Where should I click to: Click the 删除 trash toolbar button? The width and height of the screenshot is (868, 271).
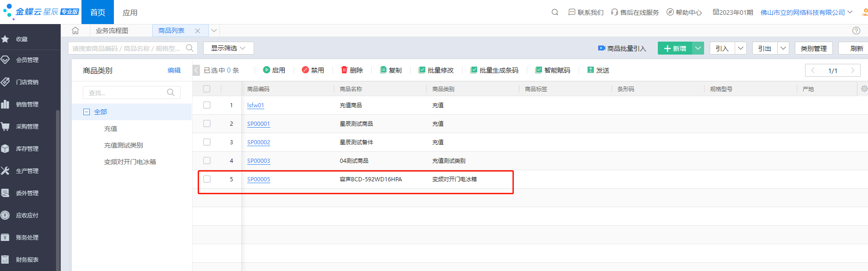pos(352,70)
